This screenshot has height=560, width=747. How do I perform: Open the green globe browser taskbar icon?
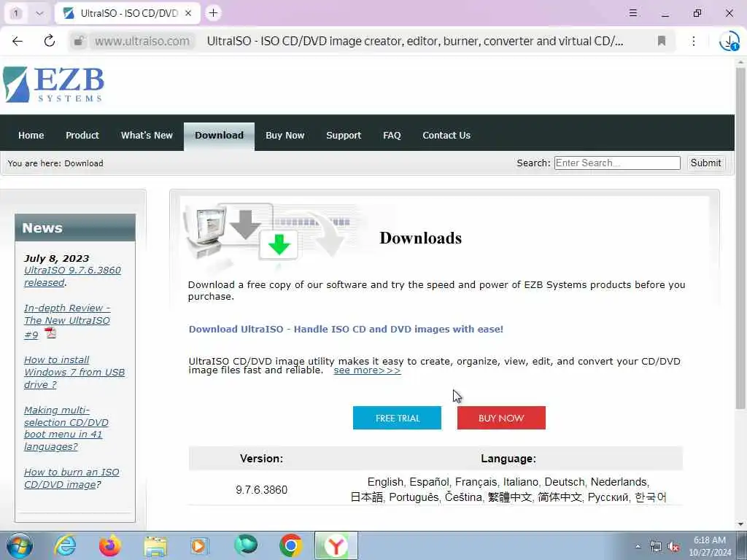[x=246, y=545]
